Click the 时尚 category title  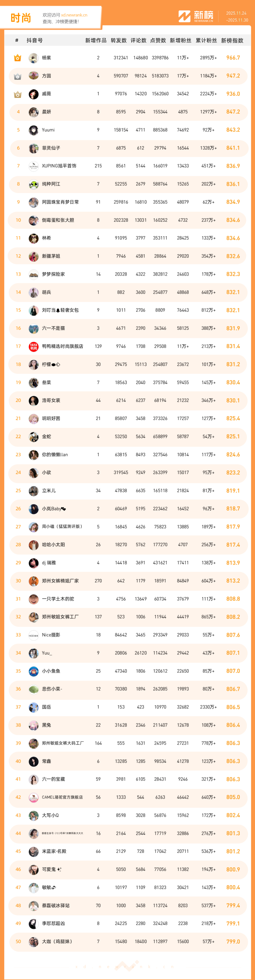21,18
